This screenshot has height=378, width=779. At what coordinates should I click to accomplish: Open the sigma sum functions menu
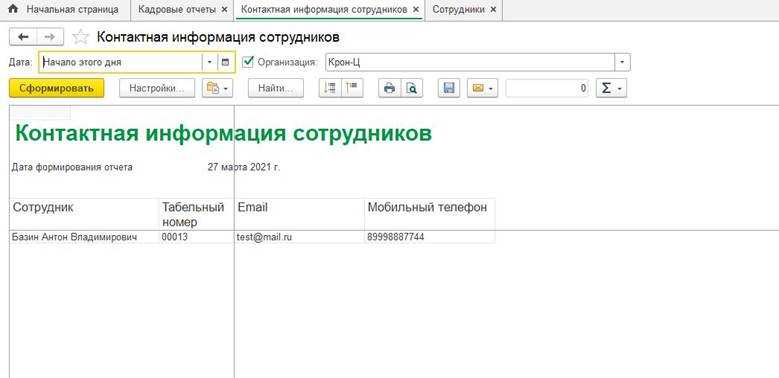point(611,88)
